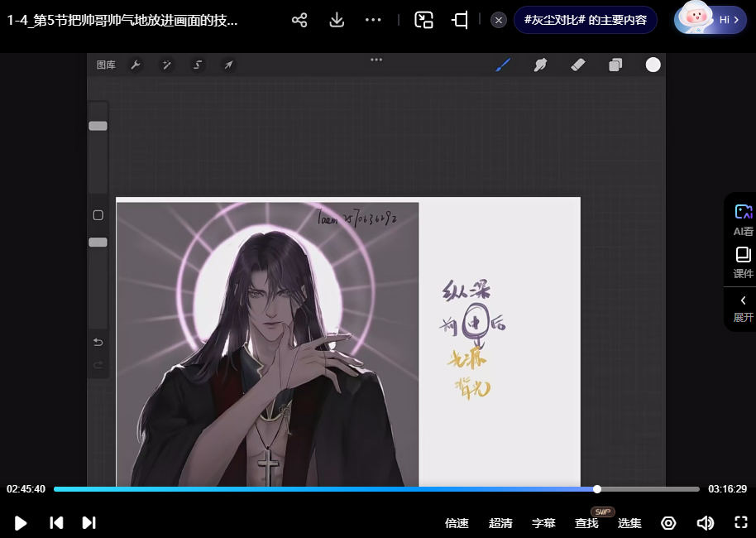
Task: Open the 课件 courseware panel
Action: 743,262
